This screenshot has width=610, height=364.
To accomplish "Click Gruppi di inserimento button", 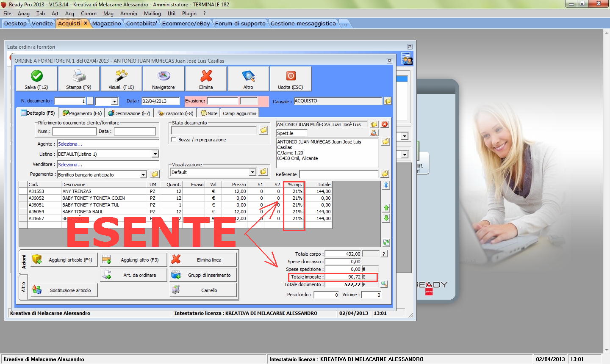I will (203, 275).
